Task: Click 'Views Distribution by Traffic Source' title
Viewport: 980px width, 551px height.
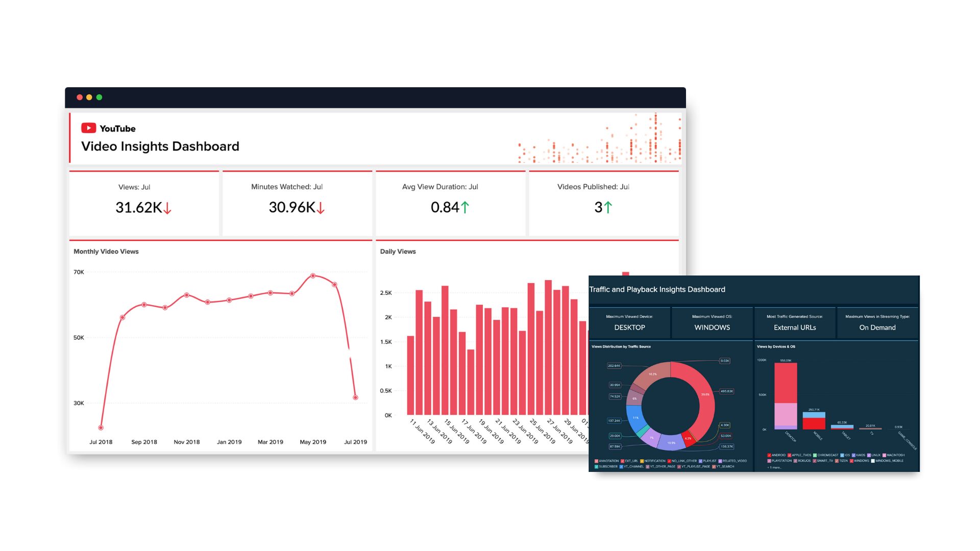Action: [x=621, y=346]
